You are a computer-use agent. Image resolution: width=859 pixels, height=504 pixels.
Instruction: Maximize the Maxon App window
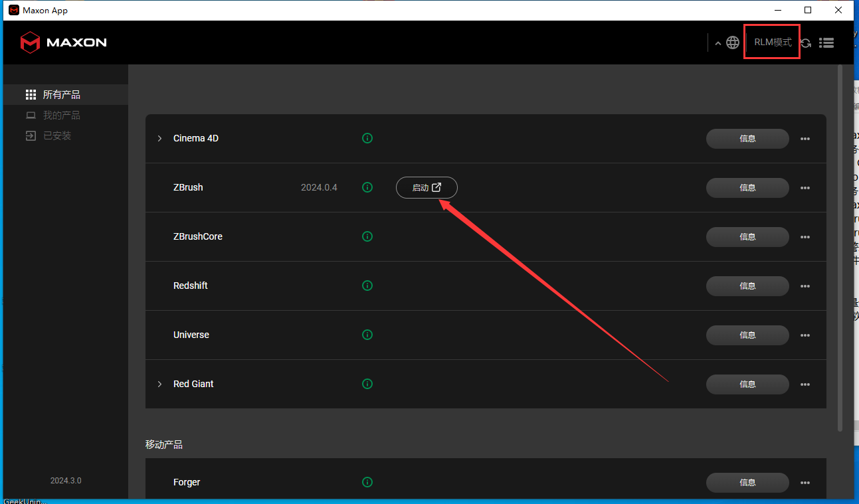coord(808,10)
